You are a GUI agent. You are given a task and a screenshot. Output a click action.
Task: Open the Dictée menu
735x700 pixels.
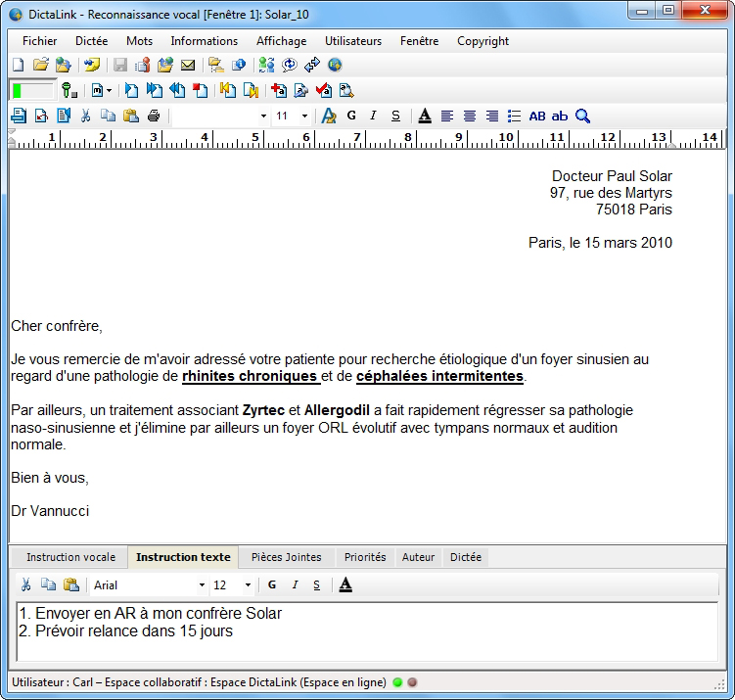[x=91, y=41]
